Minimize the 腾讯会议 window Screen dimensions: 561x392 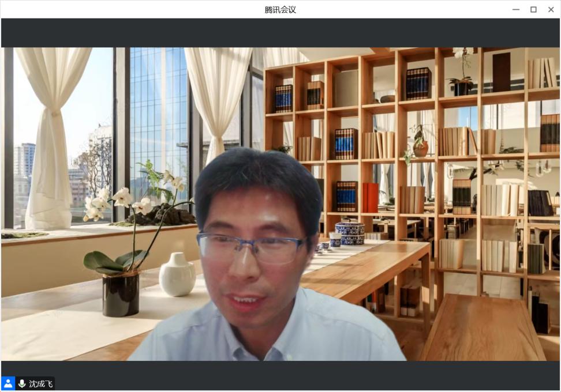point(516,9)
